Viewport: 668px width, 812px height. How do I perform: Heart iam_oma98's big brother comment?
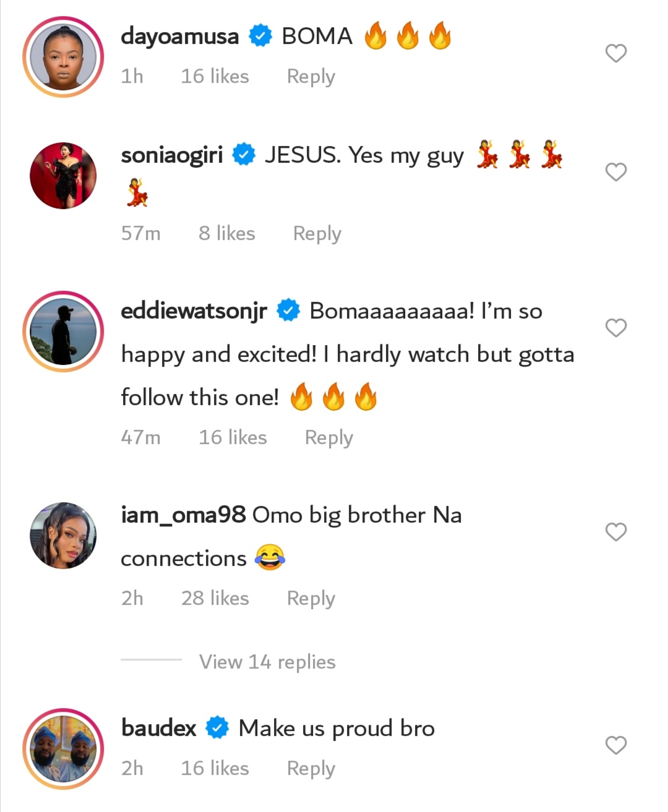(x=615, y=531)
